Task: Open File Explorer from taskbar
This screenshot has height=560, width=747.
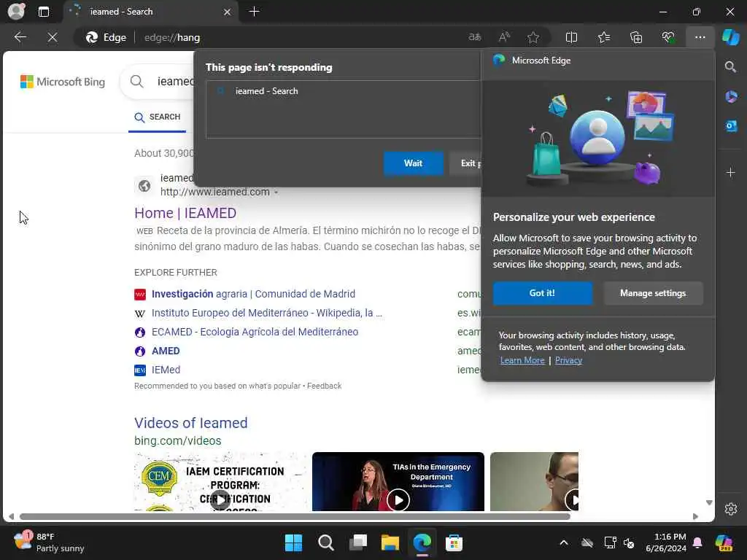Action: click(390, 542)
